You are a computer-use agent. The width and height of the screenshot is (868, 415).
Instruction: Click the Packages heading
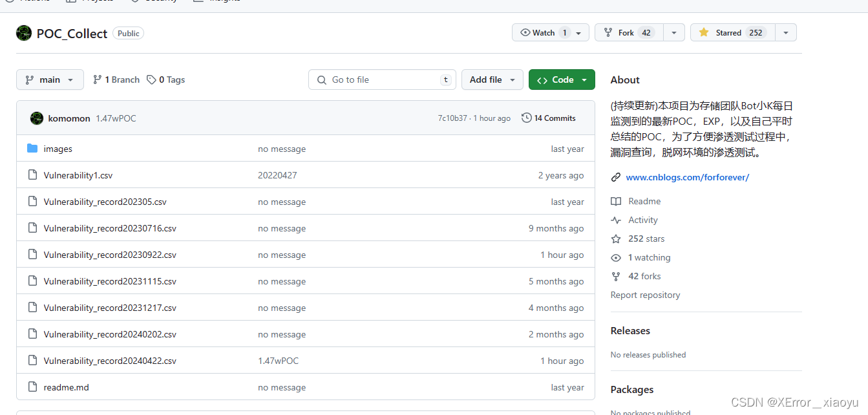pyautogui.click(x=631, y=389)
